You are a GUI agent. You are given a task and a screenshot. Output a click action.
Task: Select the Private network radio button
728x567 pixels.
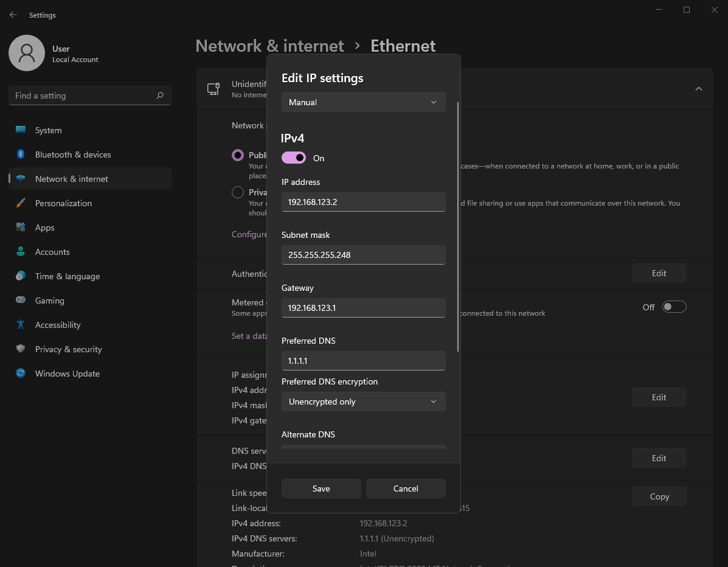(238, 192)
